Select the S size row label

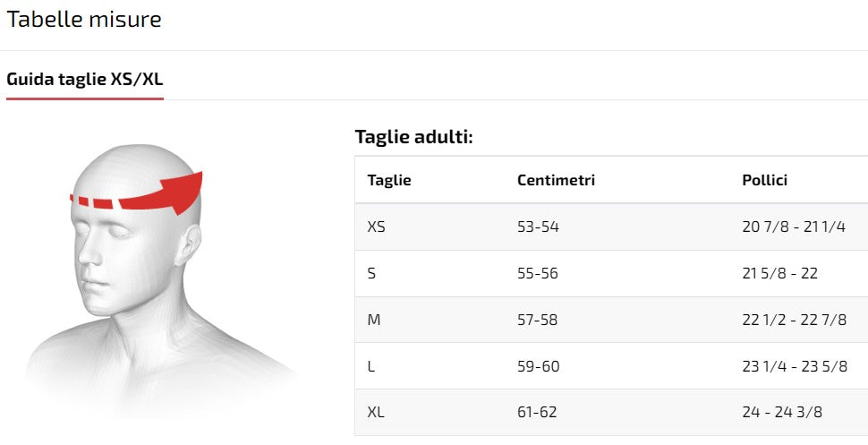point(371,273)
